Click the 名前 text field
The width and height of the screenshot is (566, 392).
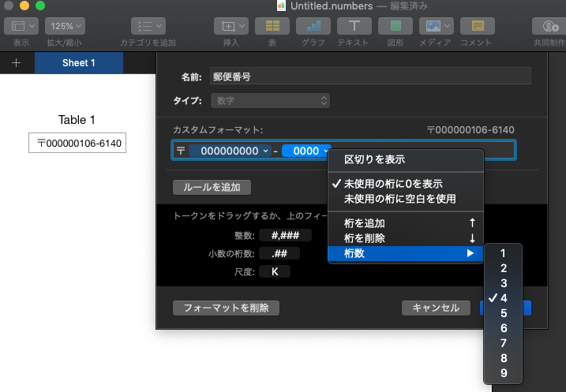tap(370, 76)
